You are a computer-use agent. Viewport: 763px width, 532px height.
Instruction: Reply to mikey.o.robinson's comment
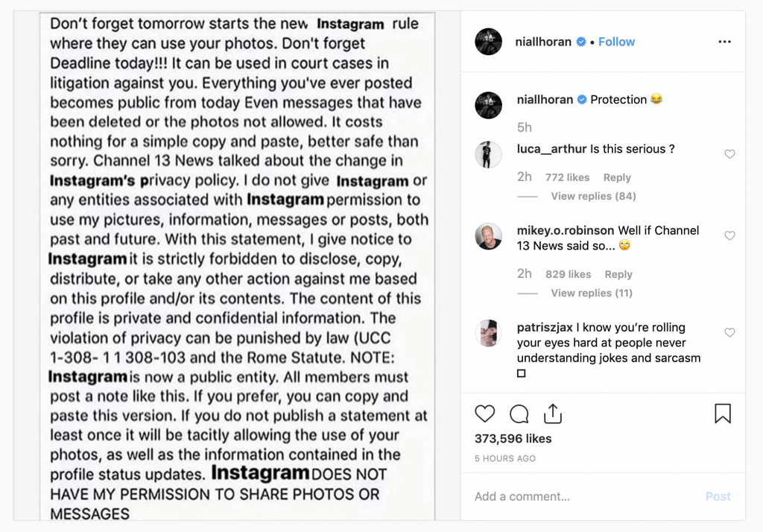[x=618, y=274]
